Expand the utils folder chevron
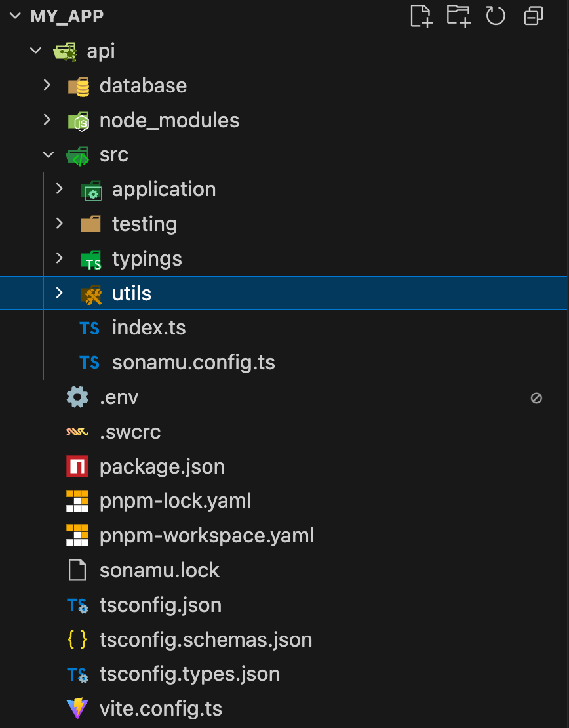Viewport: 569px width, 728px height. tap(60, 293)
